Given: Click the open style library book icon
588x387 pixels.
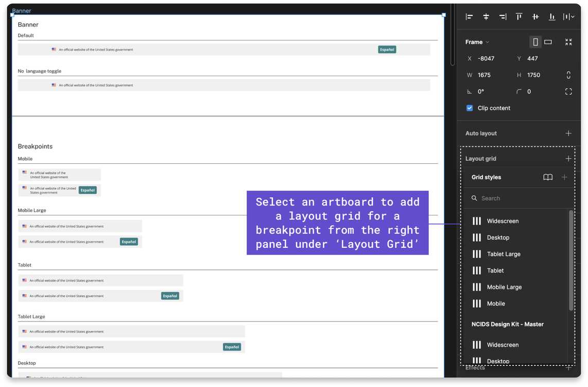Looking at the screenshot, I should (x=546, y=177).
